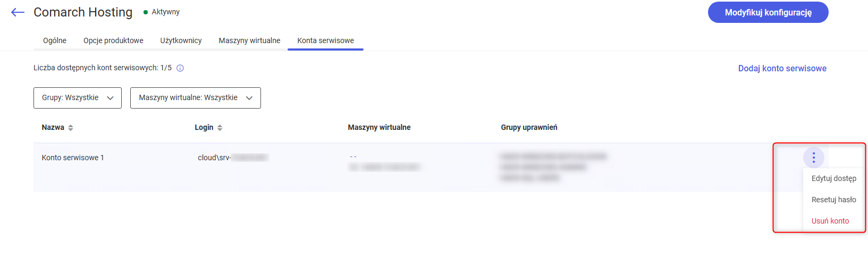Choose Resetuj hasło from the menu
Screen dimensions: 868x280
[x=833, y=200]
